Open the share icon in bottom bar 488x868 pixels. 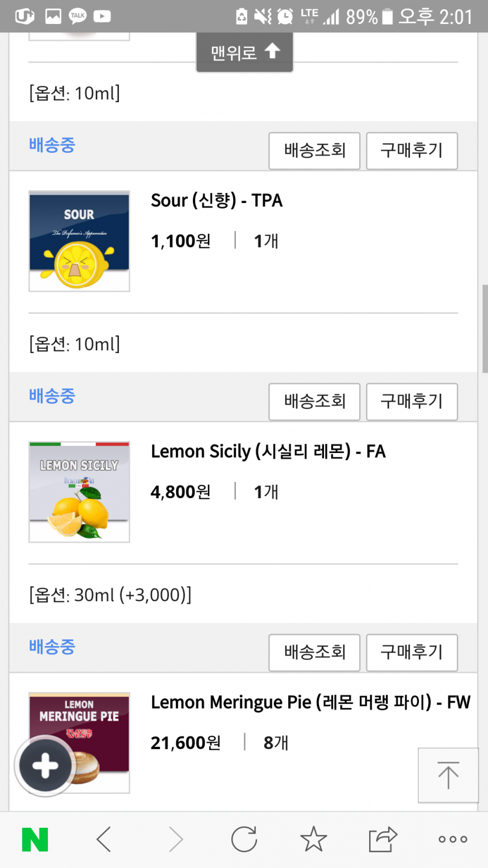click(x=383, y=839)
